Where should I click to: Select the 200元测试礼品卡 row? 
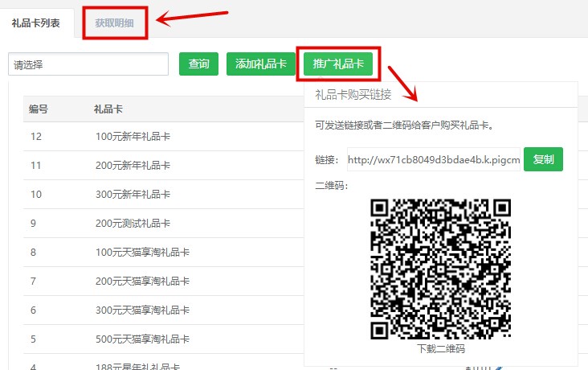tap(164, 223)
